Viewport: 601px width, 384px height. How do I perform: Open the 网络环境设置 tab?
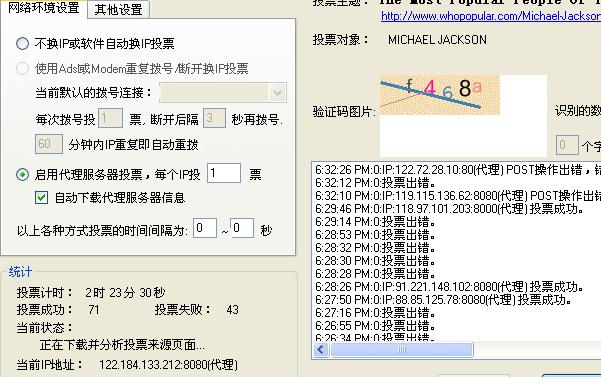coord(43,8)
